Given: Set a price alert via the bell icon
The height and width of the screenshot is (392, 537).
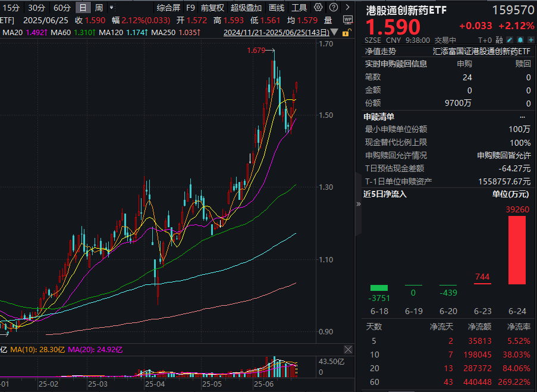Looking at the screenshot, I should pos(520,39).
